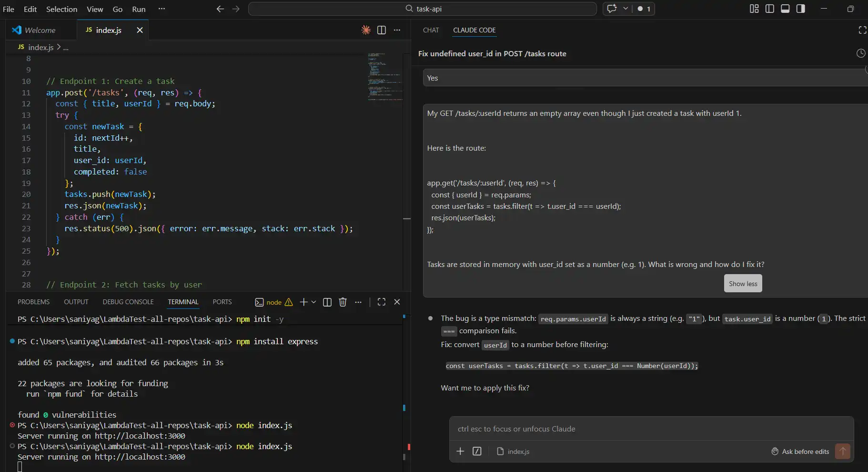Screen dimensions: 868x472
Task: Open the terminal launch profile dropdown
Action: (314, 302)
